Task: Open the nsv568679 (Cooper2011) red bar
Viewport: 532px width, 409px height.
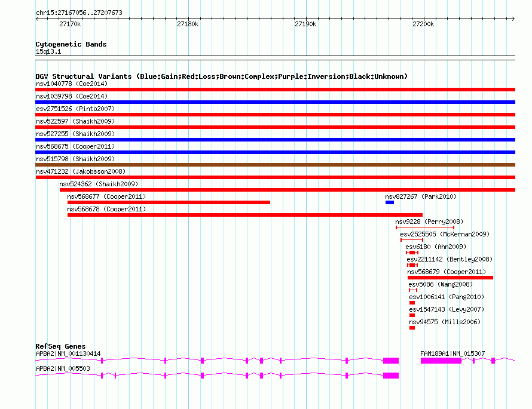Action: point(450,278)
